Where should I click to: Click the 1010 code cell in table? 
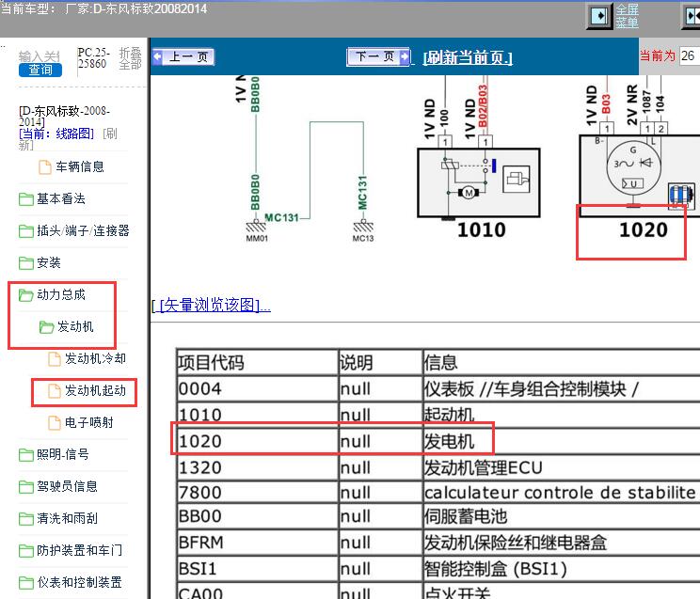257,415
